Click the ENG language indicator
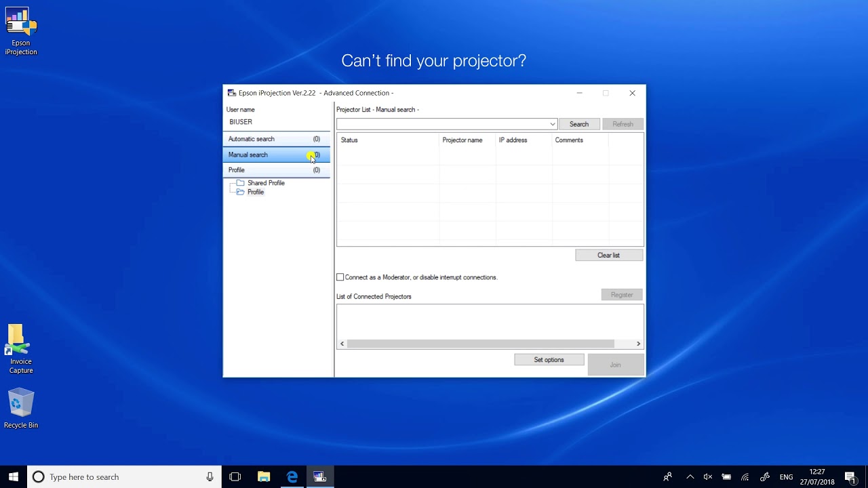The width and height of the screenshot is (868, 488). [786, 477]
